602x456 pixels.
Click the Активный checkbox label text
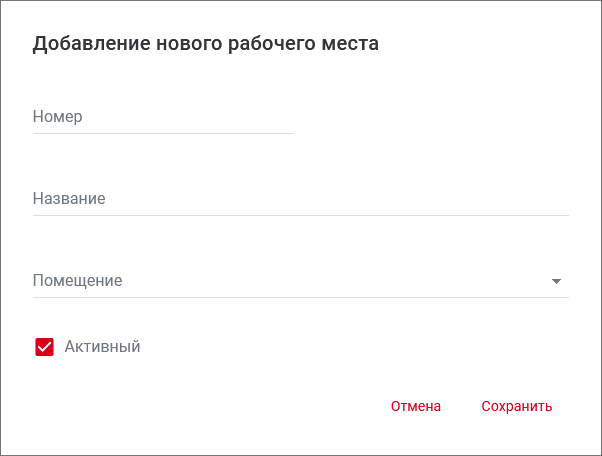click(x=102, y=347)
